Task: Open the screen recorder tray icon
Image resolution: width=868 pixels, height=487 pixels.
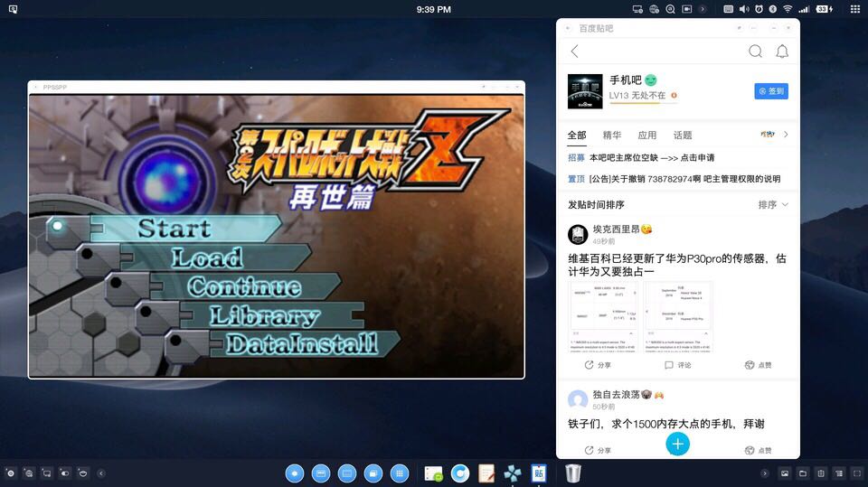Action: click(x=686, y=9)
